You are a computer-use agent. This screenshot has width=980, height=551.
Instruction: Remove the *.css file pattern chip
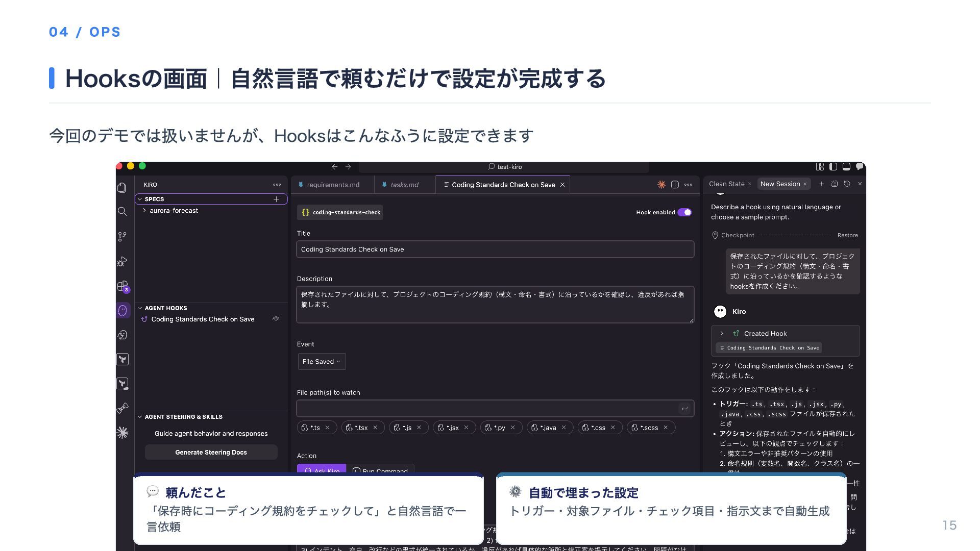coord(612,428)
